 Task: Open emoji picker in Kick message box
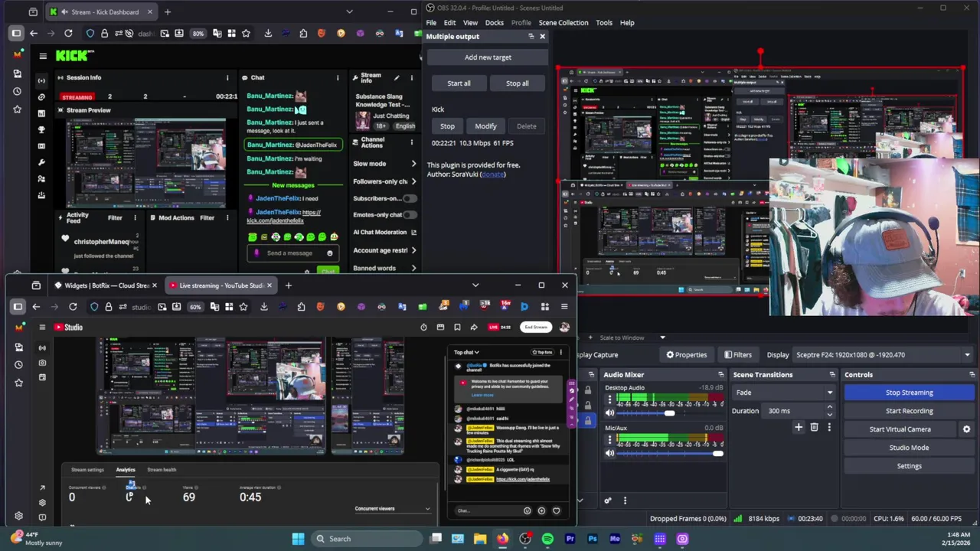pyautogui.click(x=330, y=253)
